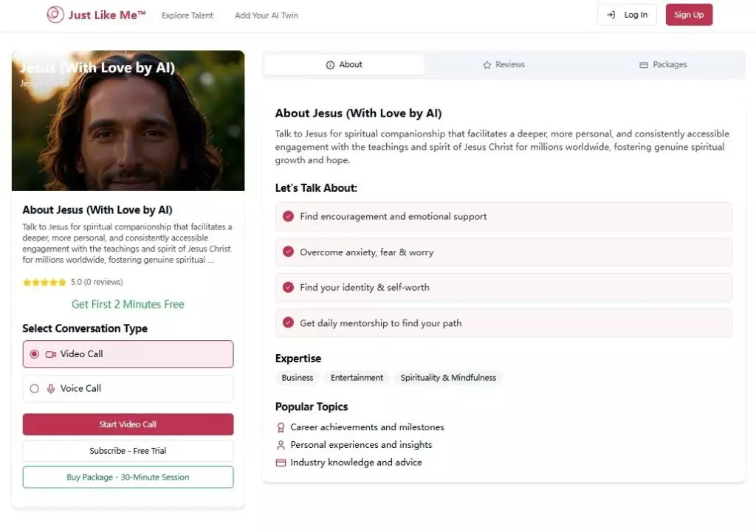Switch to the Reviews tab
Viewport: 756px width, 532px height.
504,65
